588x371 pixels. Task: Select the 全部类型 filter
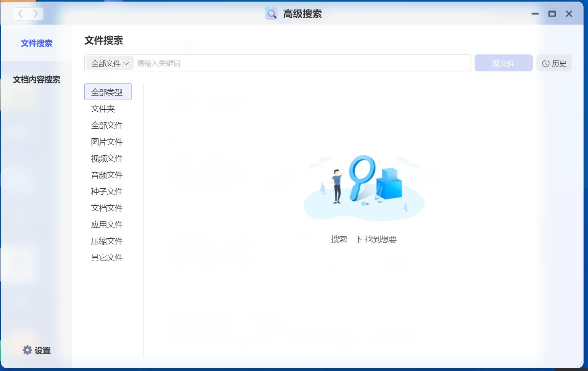107,92
